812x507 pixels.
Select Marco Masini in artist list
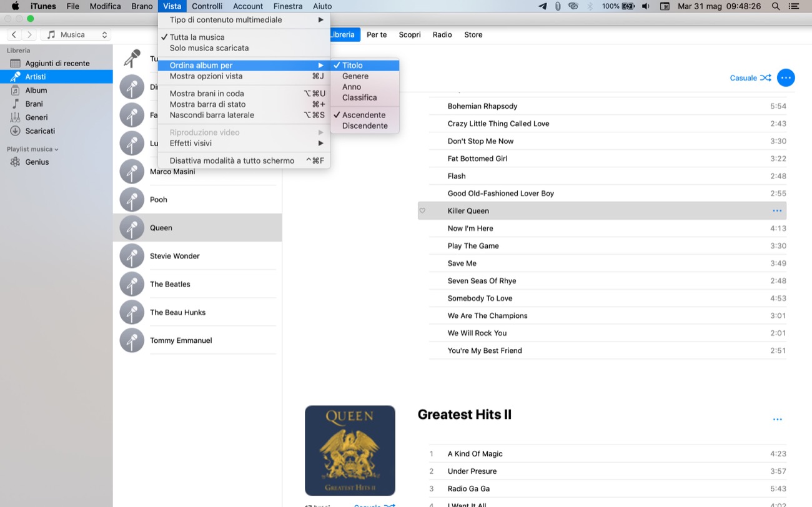tap(197, 172)
